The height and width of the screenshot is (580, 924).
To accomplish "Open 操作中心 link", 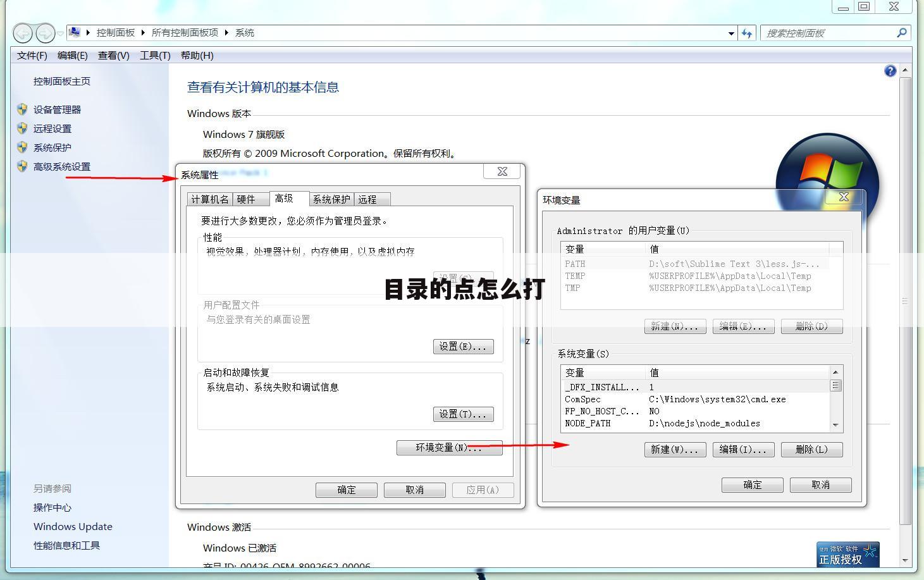I will [x=52, y=507].
